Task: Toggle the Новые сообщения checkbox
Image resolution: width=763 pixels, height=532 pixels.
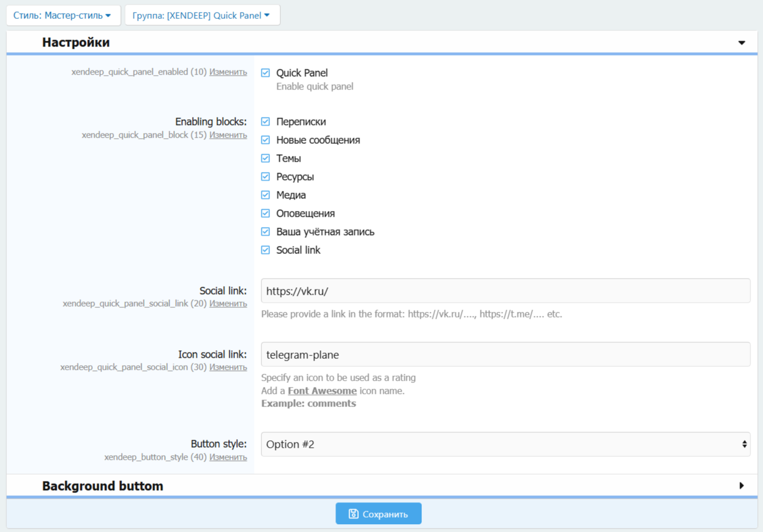Action: tap(265, 140)
